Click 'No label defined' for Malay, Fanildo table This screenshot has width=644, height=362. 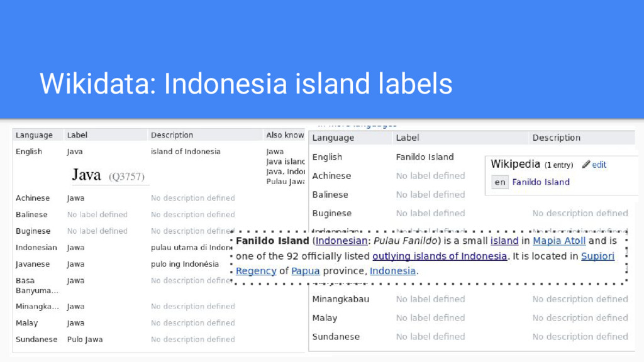point(430,318)
